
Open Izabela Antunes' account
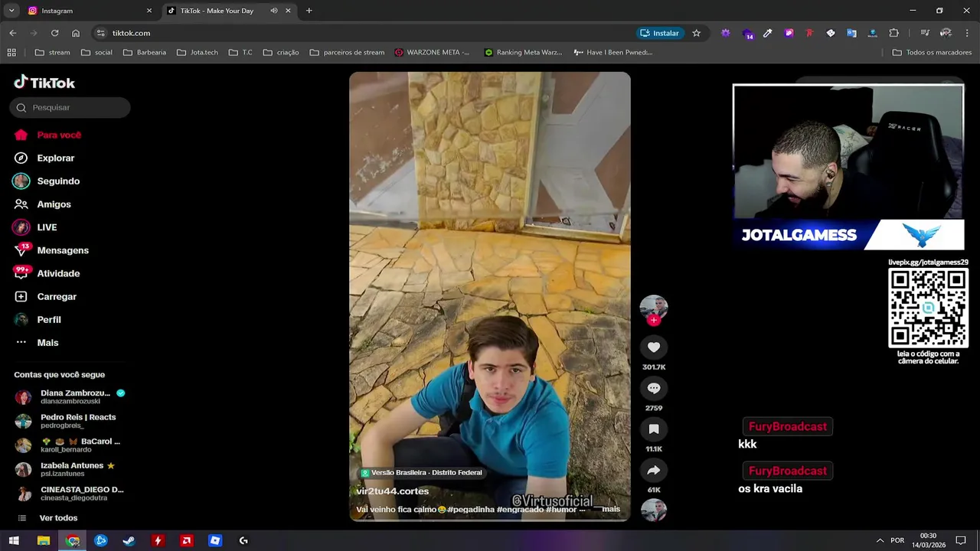(65, 469)
